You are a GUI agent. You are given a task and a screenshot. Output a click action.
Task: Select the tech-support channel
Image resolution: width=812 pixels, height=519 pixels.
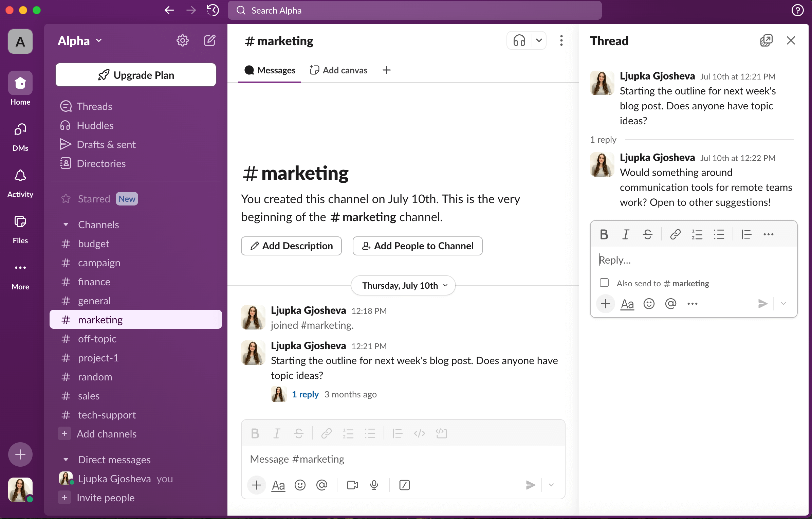point(107,415)
